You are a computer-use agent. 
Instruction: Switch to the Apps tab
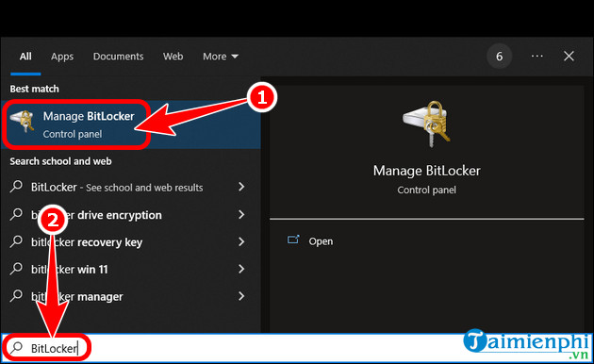62,57
